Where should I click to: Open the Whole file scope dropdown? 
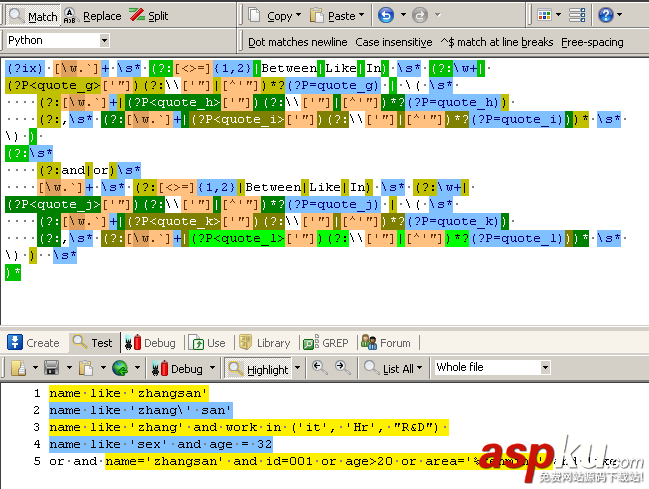click(492, 367)
